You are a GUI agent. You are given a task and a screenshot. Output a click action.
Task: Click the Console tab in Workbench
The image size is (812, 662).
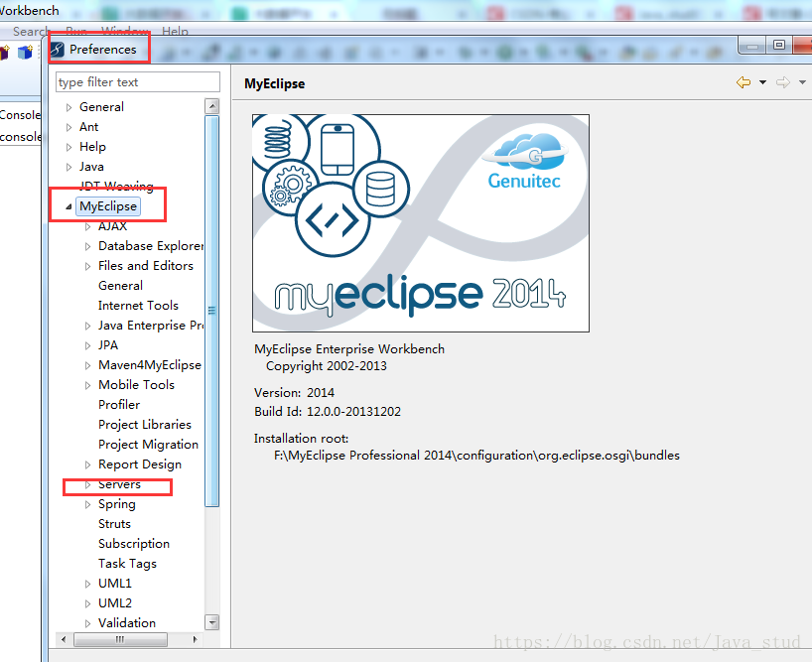pyautogui.click(x=20, y=115)
